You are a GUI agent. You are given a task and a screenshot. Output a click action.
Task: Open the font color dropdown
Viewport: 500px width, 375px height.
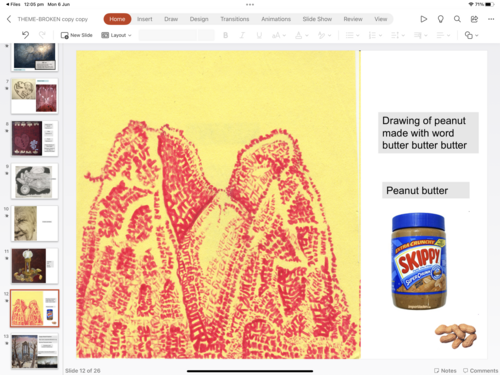click(302, 35)
